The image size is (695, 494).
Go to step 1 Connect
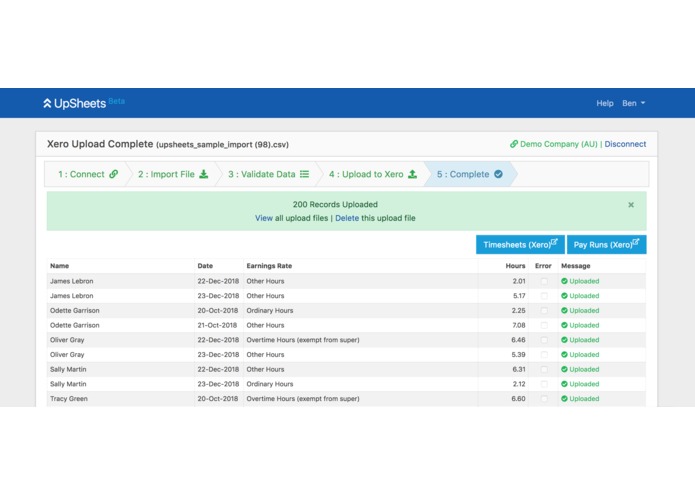(x=88, y=174)
